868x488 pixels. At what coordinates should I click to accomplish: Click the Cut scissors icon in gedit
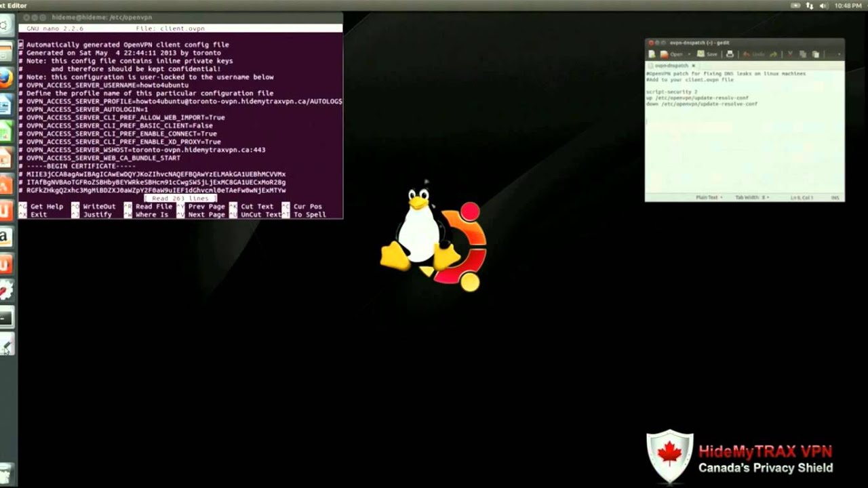[789, 54]
